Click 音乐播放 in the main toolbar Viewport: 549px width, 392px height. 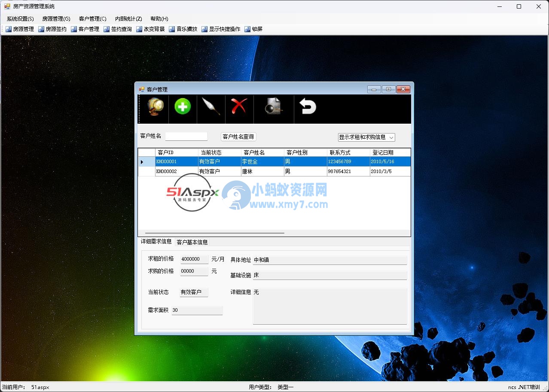pyautogui.click(x=183, y=29)
